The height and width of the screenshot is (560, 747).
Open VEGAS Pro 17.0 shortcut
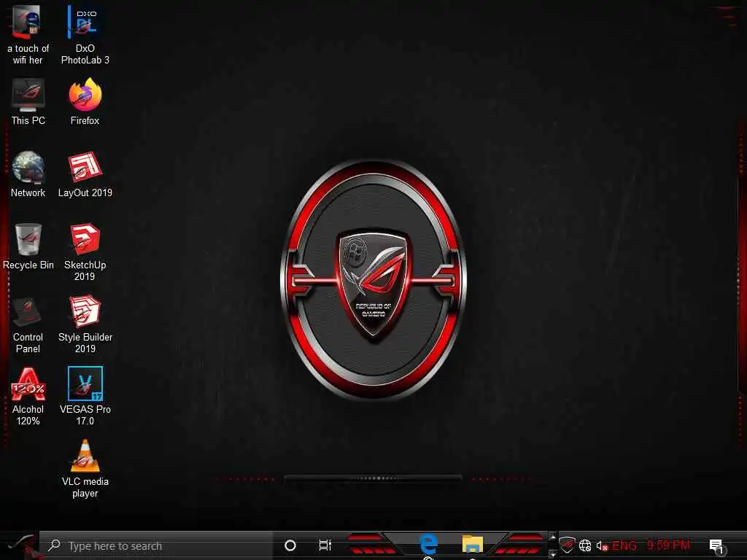pyautogui.click(x=85, y=397)
